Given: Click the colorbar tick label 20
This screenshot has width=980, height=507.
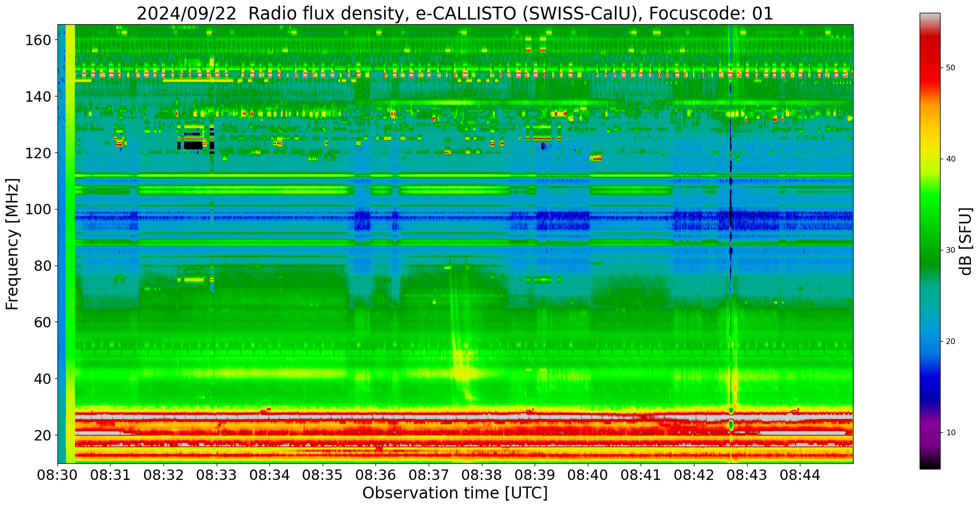Looking at the screenshot, I should point(950,342).
